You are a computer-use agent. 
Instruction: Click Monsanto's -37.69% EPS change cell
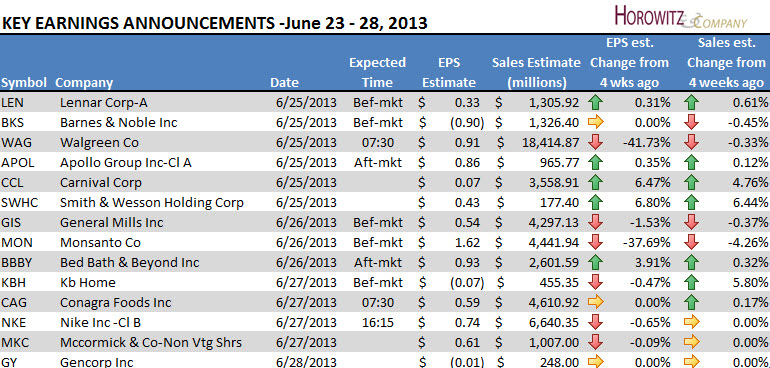tap(645, 242)
